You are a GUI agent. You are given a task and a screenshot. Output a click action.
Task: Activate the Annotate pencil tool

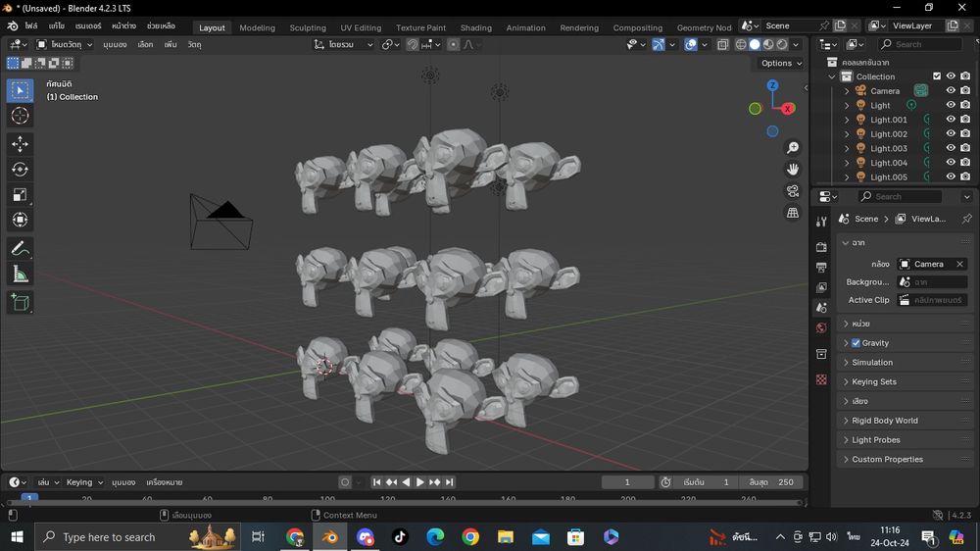tap(20, 249)
